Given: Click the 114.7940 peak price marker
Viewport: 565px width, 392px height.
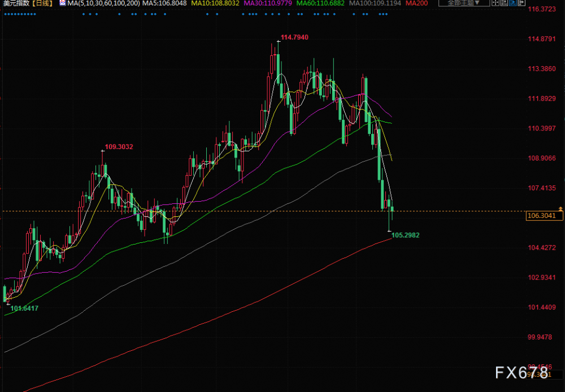Looking at the screenshot, I should tap(294, 37).
